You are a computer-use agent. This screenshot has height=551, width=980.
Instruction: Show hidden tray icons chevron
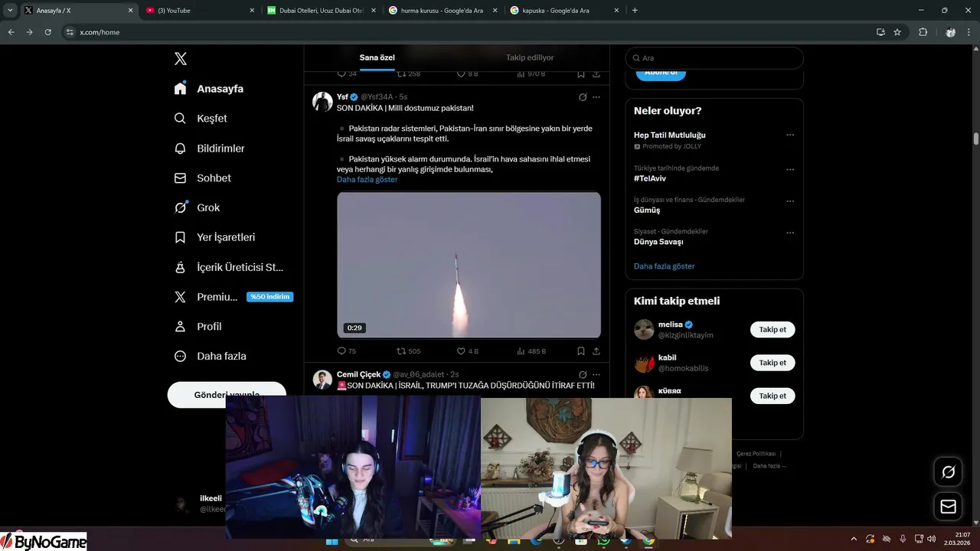(854, 539)
